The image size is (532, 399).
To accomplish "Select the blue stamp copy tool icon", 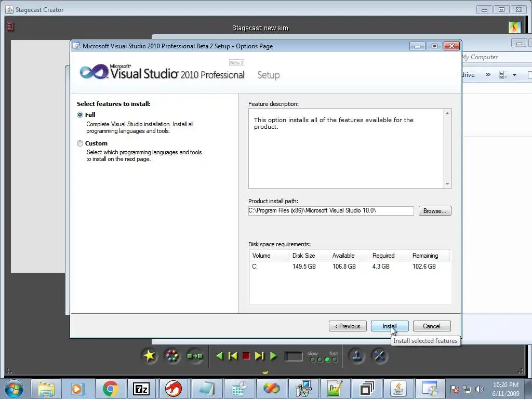I will pos(356,355).
